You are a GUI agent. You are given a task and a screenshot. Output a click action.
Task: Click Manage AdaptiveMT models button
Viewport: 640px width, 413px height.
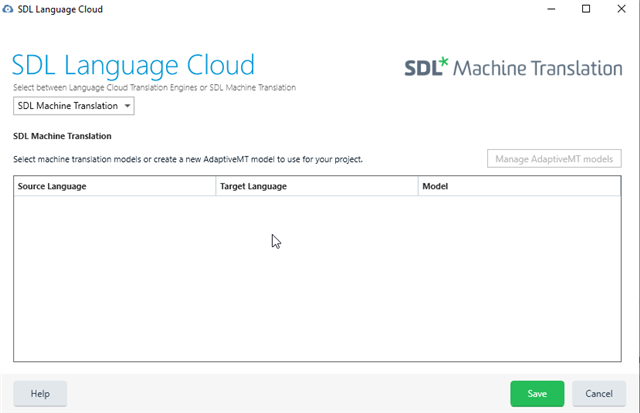pos(554,159)
